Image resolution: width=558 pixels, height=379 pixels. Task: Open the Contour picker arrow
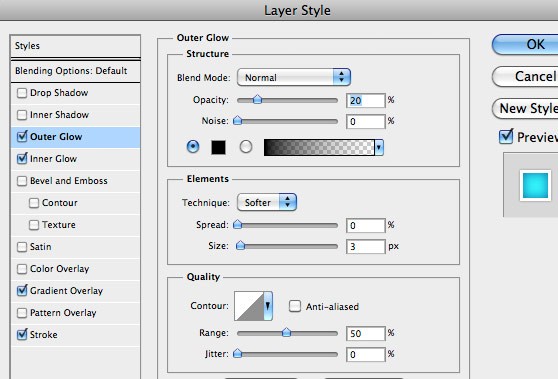click(x=268, y=306)
